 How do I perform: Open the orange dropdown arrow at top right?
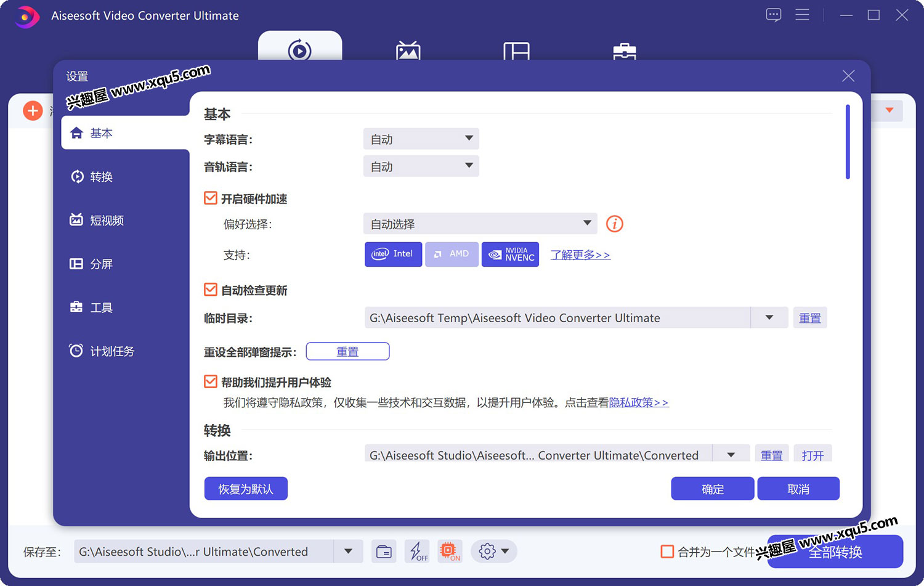(x=890, y=110)
